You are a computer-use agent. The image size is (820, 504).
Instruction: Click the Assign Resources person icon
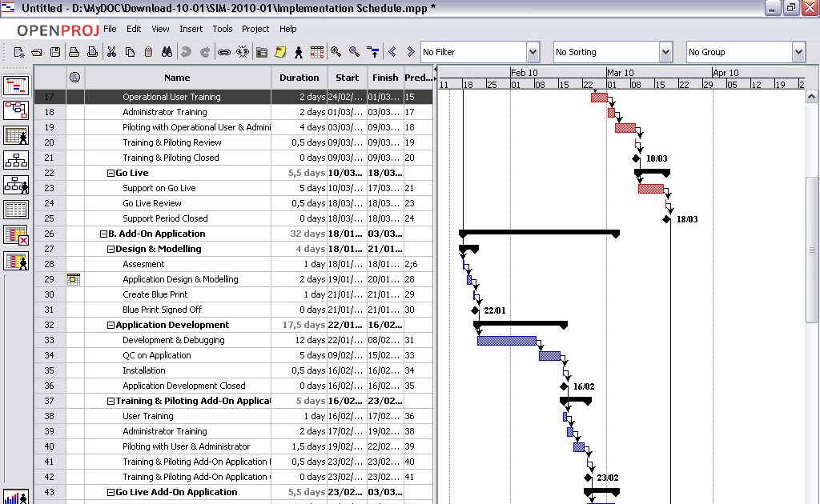tap(299, 52)
